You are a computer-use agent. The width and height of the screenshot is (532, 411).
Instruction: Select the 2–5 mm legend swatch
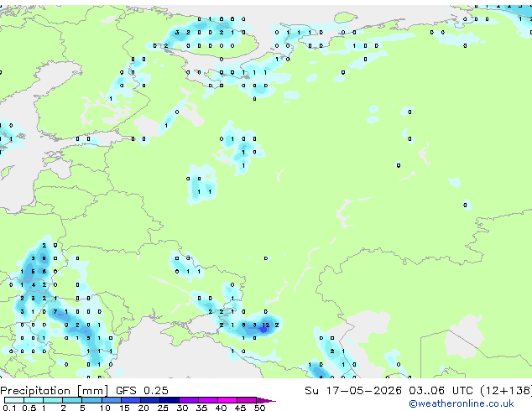click(x=72, y=400)
